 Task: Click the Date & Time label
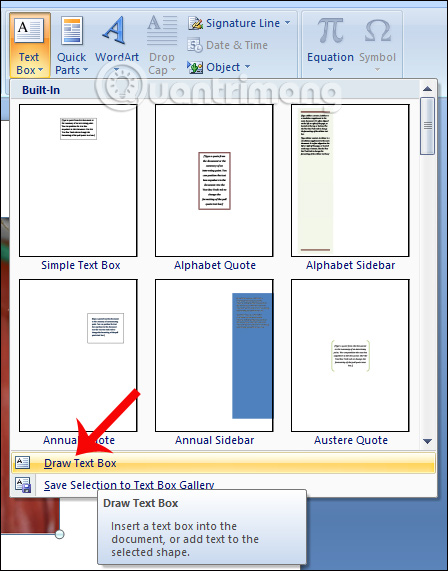[x=237, y=45]
